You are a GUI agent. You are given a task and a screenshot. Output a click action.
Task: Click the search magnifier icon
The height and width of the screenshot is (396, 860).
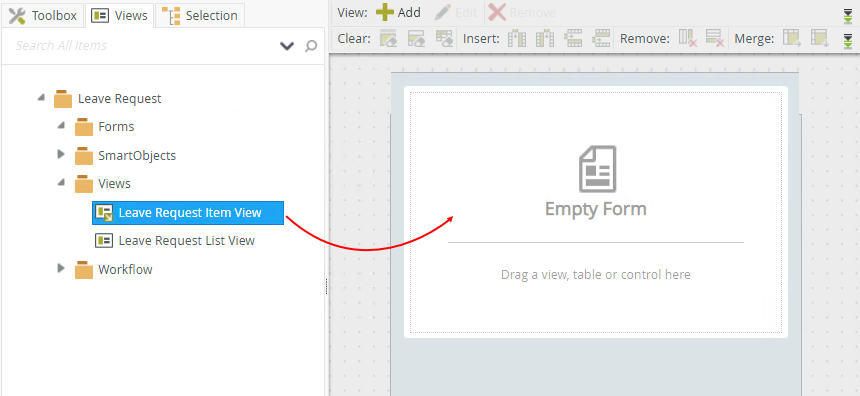click(311, 46)
